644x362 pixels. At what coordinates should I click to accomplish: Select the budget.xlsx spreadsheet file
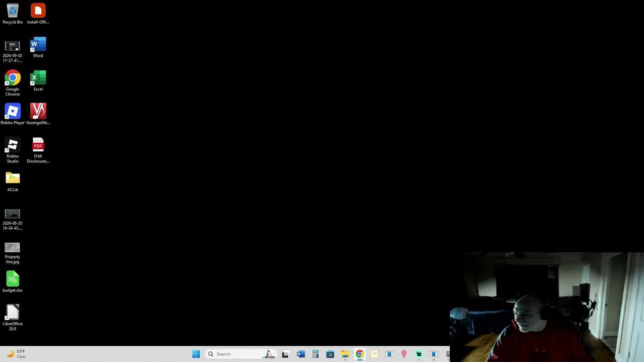coord(13,282)
